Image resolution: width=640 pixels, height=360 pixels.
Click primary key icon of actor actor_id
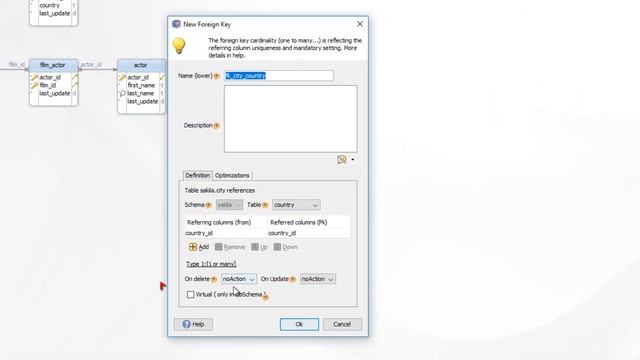click(122, 77)
